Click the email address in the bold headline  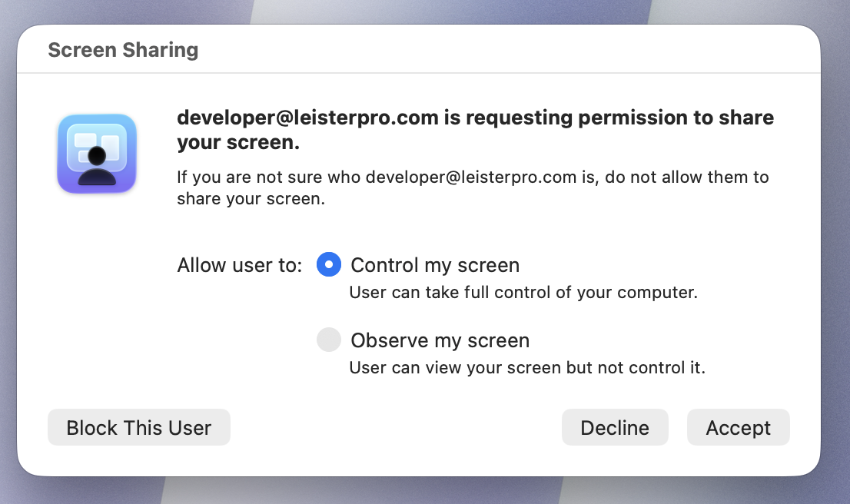tap(307, 118)
